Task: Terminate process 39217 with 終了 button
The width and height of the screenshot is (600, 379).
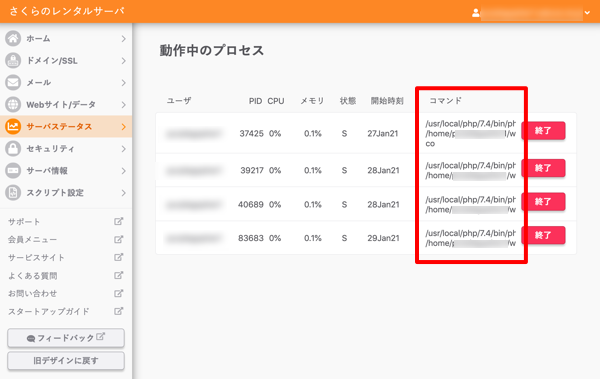Action: click(543, 168)
